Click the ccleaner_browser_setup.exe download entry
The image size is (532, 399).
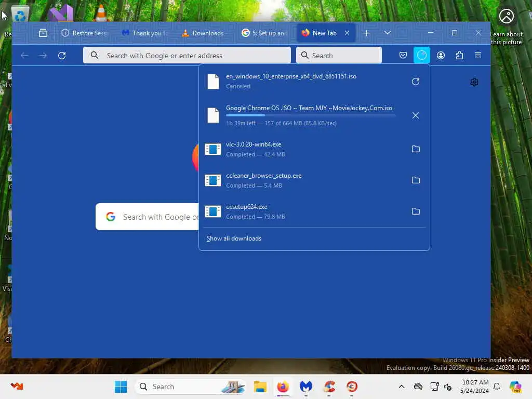(314, 180)
